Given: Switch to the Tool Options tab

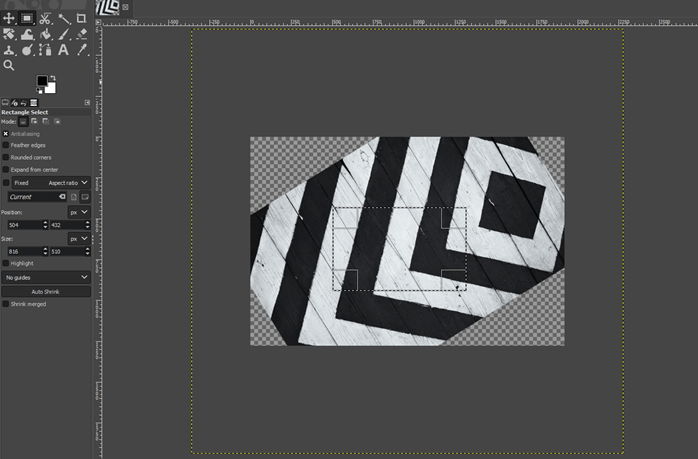Looking at the screenshot, I should click(5, 102).
